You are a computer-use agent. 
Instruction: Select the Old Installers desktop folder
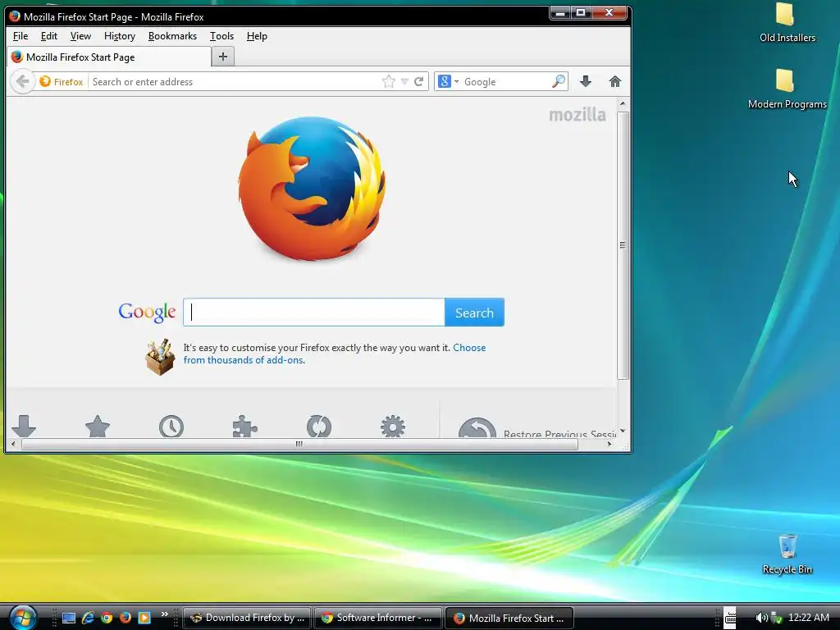787,22
